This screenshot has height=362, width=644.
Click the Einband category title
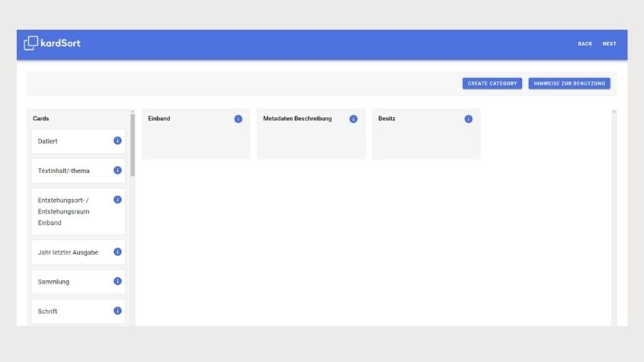[159, 118]
